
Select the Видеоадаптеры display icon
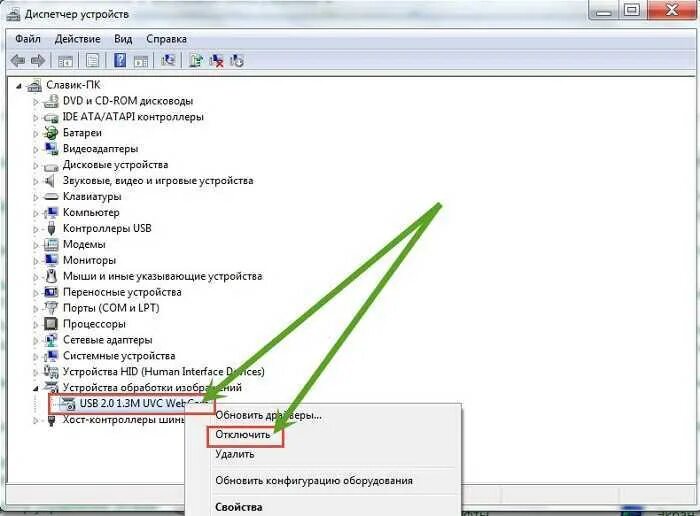coord(51,149)
